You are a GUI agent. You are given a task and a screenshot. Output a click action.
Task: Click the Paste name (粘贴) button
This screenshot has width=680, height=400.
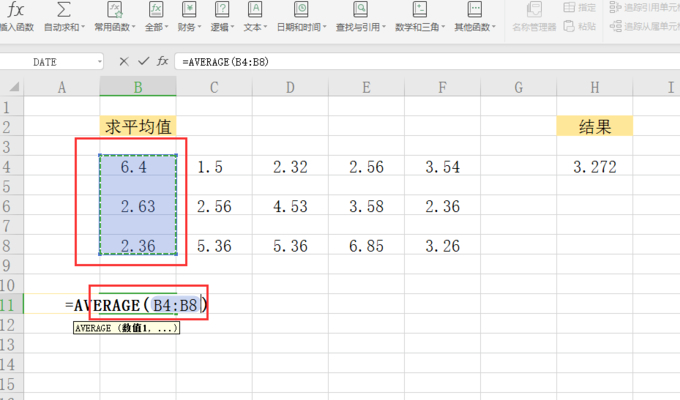580,26
